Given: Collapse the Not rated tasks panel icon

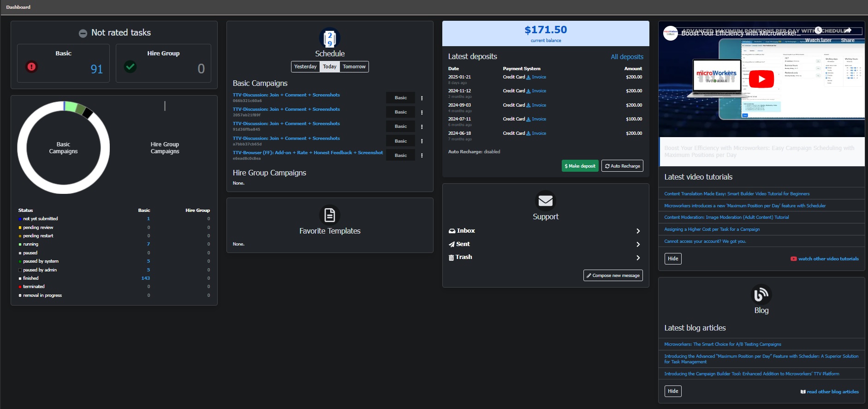Looking at the screenshot, I should tap(83, 33).
